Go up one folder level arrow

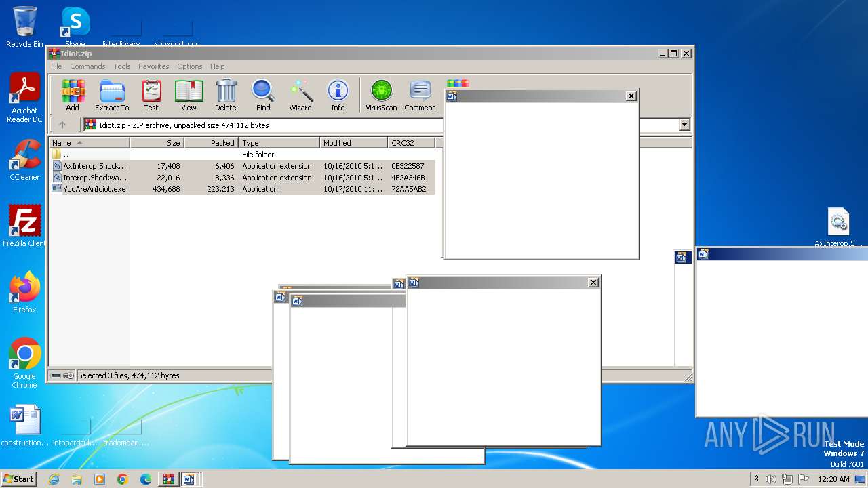point(62,125)
